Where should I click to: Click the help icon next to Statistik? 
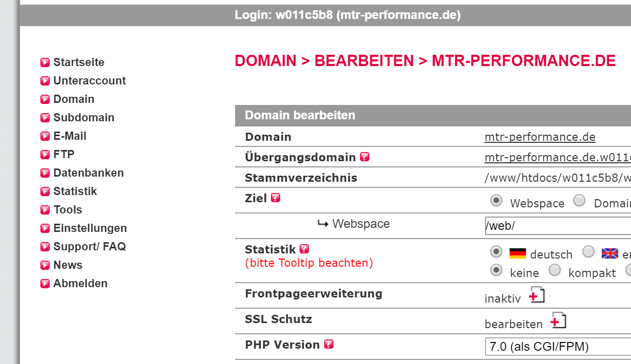[x=305, y=249]
